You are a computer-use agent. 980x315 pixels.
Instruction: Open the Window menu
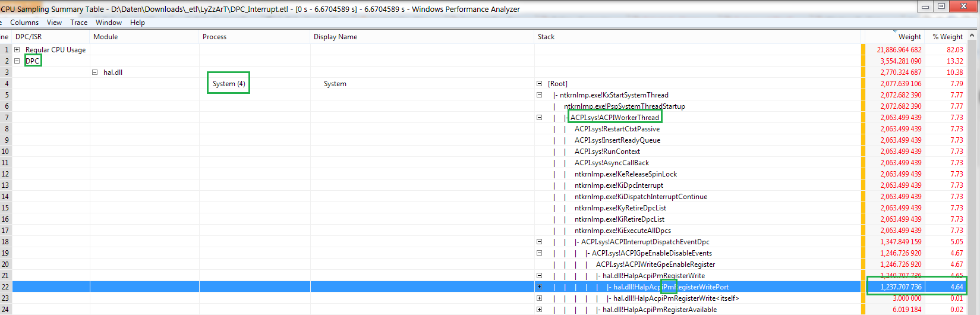click(x=109, y=23)
